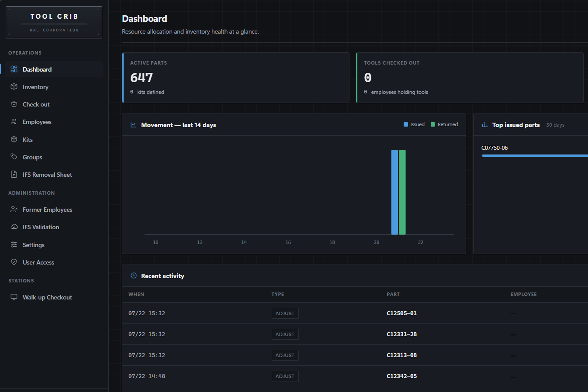Viewport: 588px width, 392px height.
Task: Go to Former Employees
Action: (x=55, y=210)
